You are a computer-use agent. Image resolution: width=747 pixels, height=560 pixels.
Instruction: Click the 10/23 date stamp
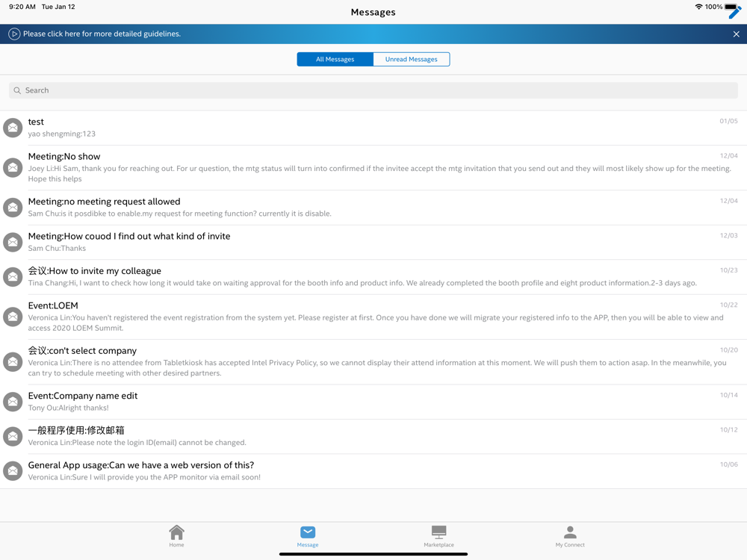click(x=728, y=270)
